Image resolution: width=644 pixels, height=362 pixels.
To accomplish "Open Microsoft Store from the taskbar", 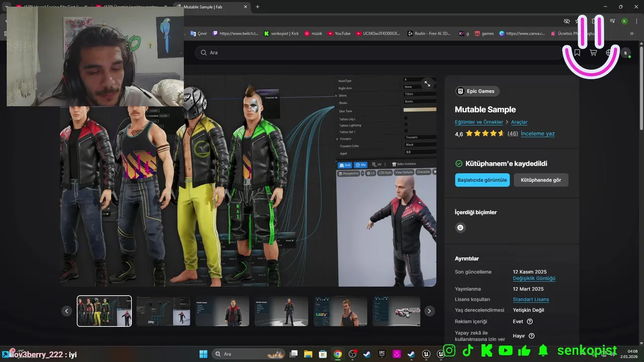I will coord(323,354).
